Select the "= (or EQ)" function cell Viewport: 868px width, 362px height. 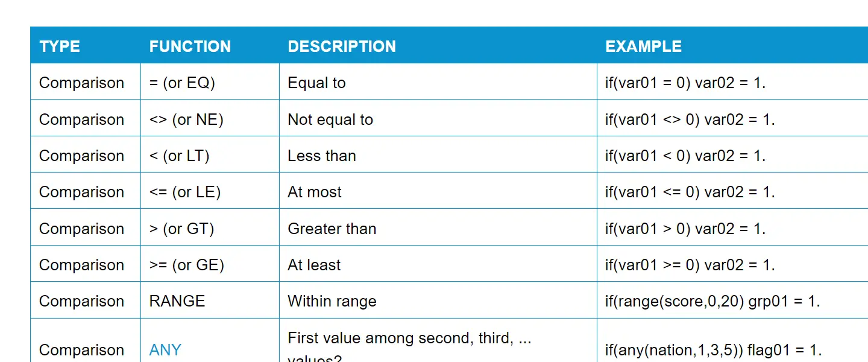point(182,83)
